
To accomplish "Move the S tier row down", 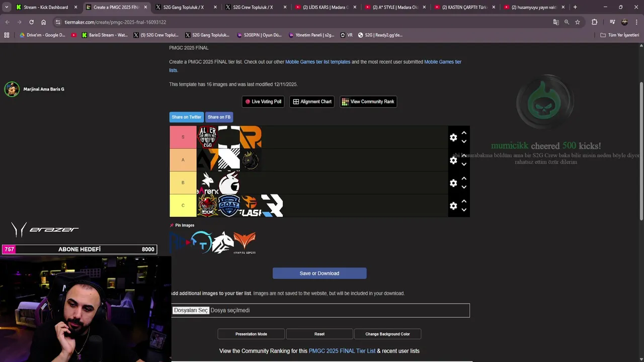I will [464, 141].
